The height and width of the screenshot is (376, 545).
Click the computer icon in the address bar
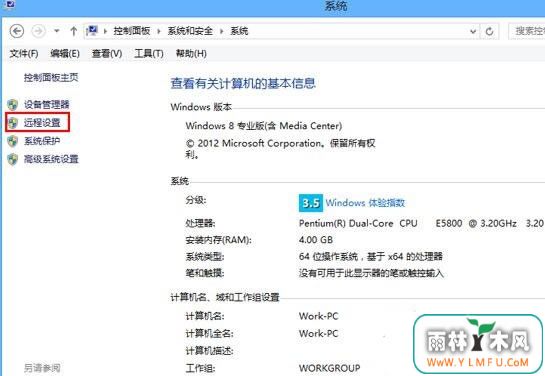(92, 31)
